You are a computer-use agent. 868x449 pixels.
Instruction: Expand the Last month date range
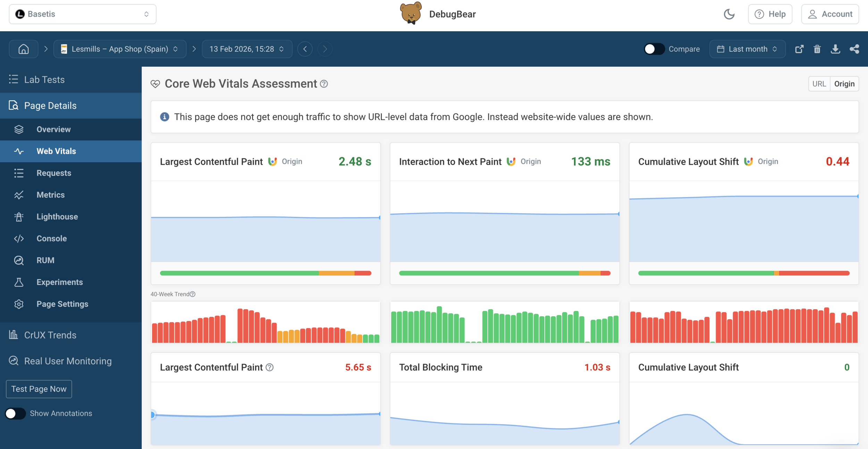click(747, 49)
